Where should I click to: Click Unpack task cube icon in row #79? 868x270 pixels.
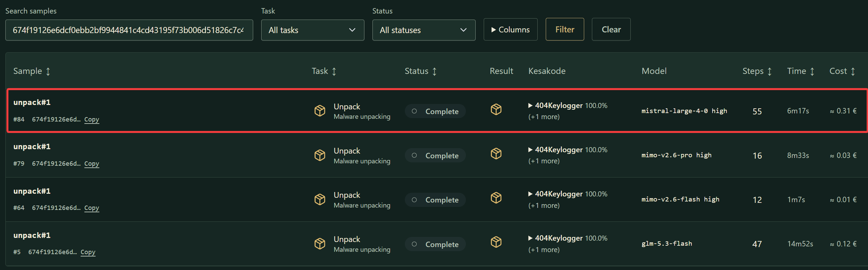320,155
